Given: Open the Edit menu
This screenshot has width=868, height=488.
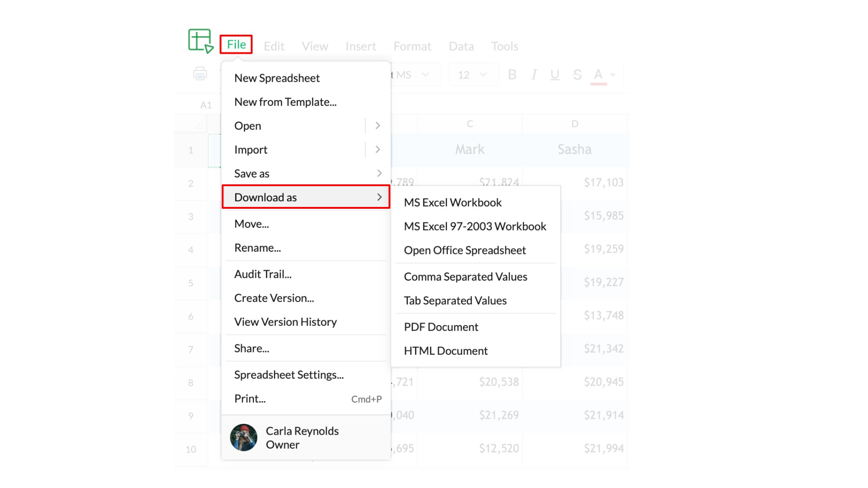Looking at the screenshot, I should tap(274, 46).
